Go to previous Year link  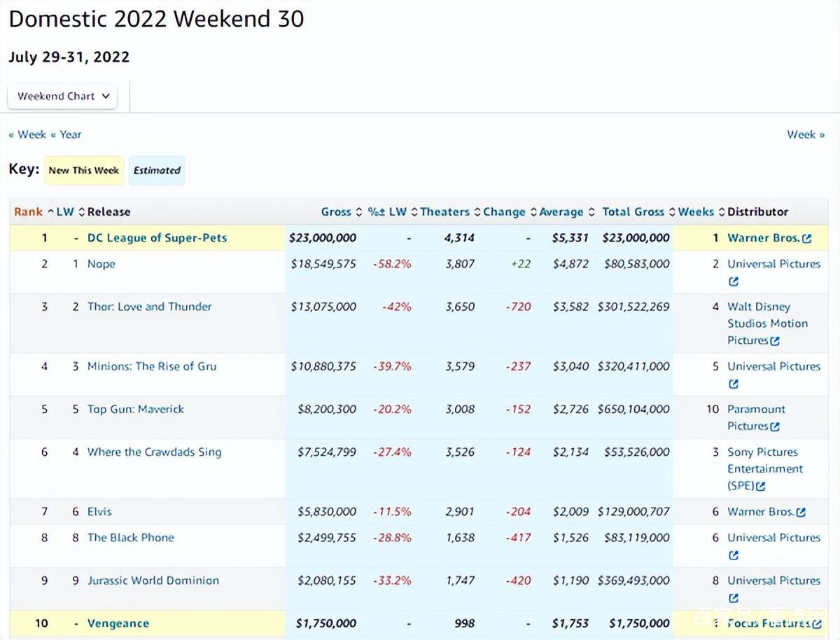(x=66, y=134)
